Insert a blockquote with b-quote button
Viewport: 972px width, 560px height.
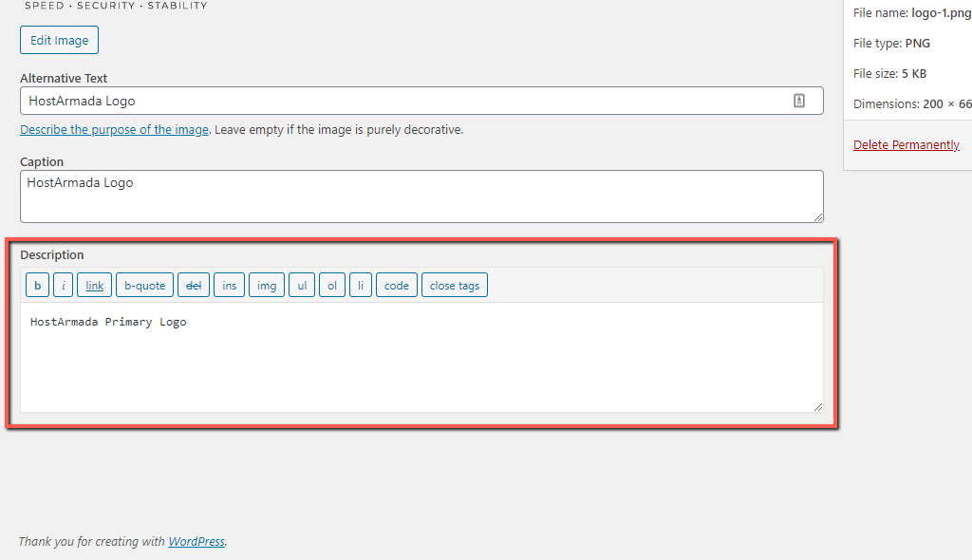144,286
